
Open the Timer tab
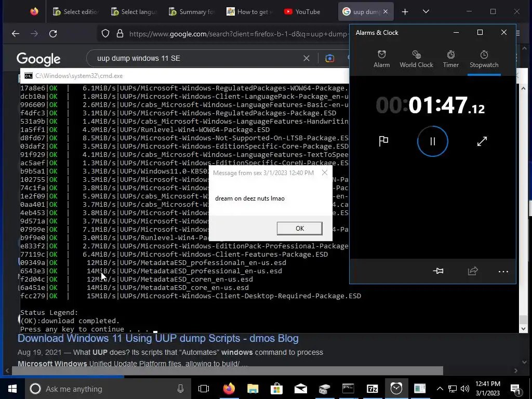click(x=450, y=59)
